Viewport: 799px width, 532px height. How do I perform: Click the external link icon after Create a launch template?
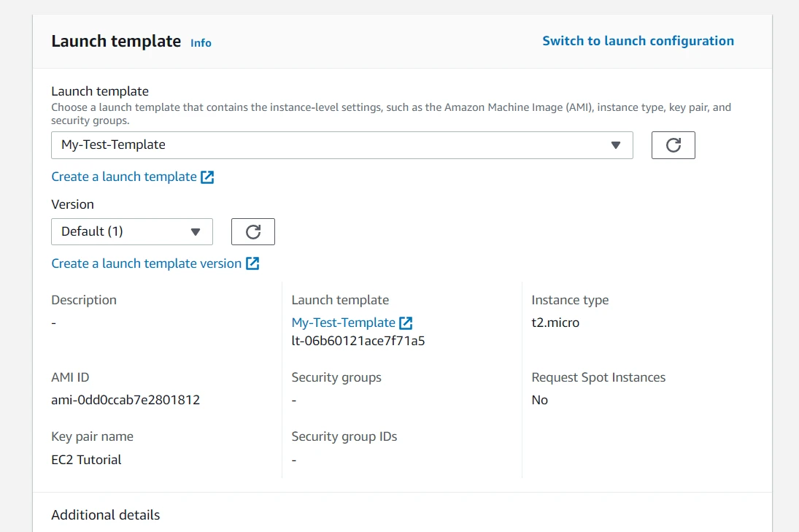pyautogui.click(x=209, y=176)
